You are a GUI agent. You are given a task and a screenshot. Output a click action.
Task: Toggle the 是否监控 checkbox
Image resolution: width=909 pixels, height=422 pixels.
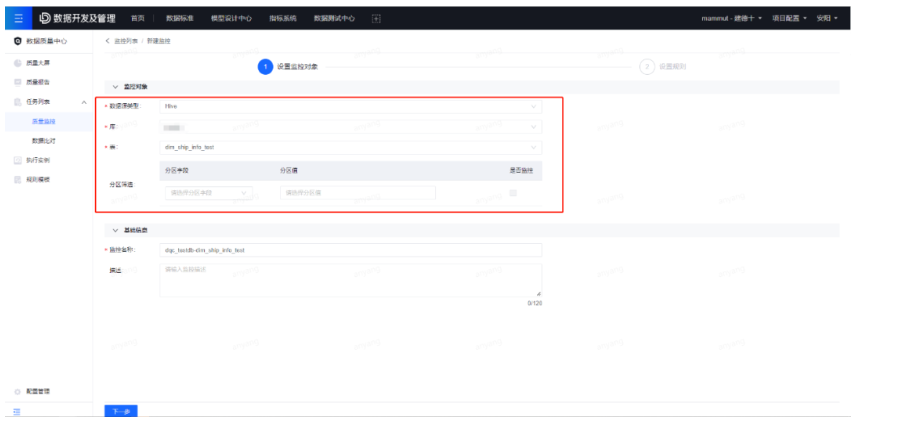click(513, 193)
